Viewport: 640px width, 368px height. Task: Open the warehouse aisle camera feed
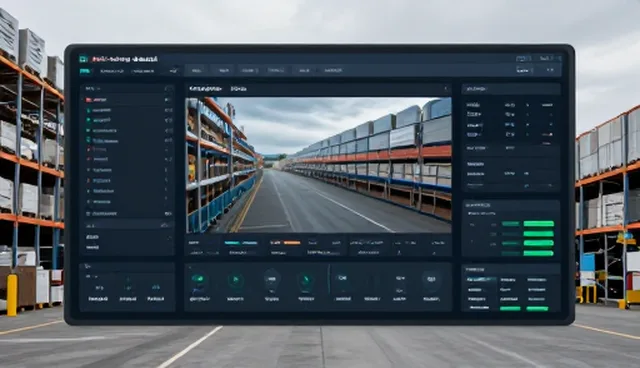318,165
